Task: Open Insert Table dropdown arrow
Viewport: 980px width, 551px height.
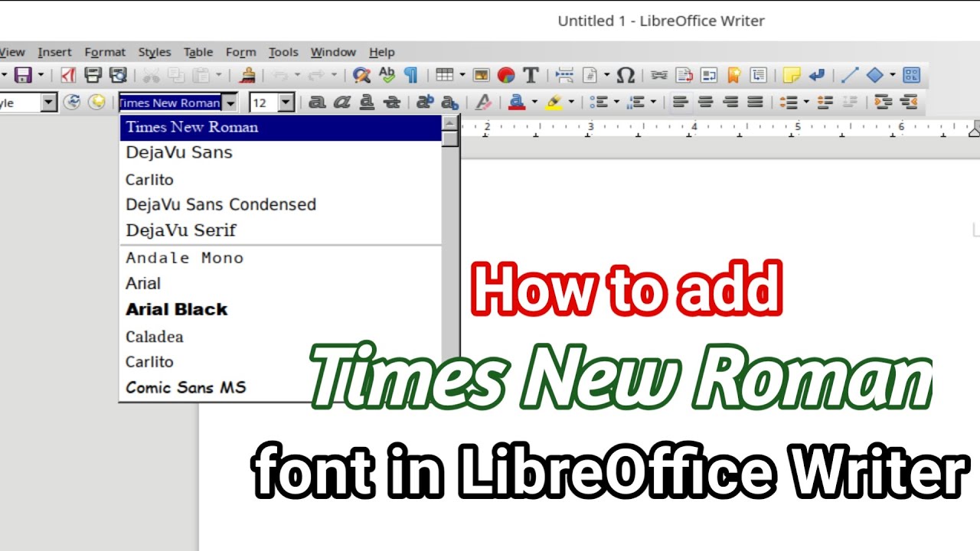Action: [462, 75]
